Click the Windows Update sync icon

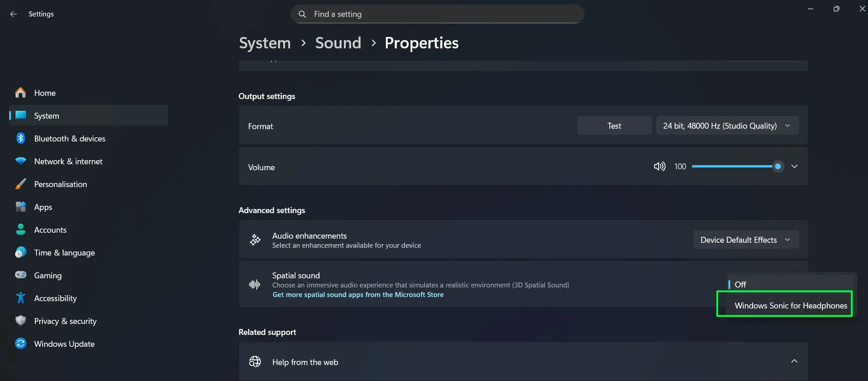click(21, 344)
